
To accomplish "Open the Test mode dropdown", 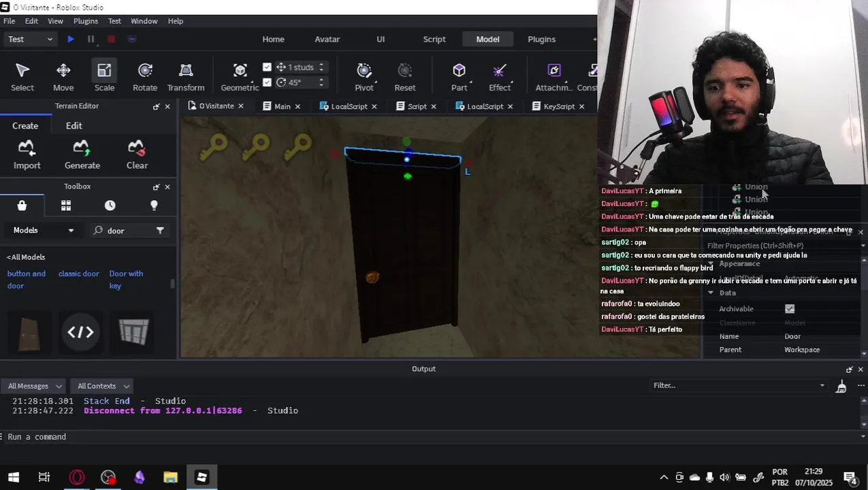I will click(x=30, y=39).
